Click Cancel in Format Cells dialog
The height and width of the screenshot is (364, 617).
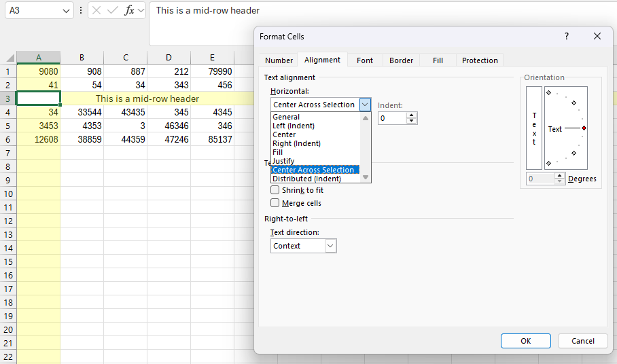pyautogui.click(x=583, y=341)
